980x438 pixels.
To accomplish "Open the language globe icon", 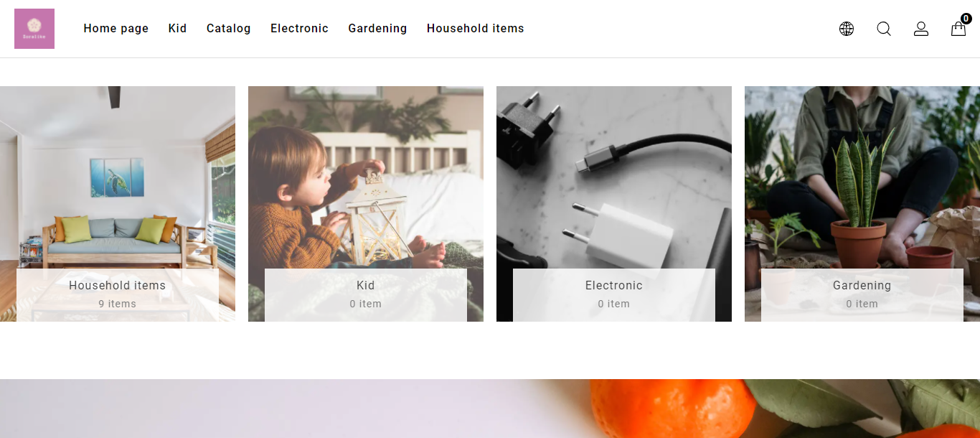I will tap(847, 29).
